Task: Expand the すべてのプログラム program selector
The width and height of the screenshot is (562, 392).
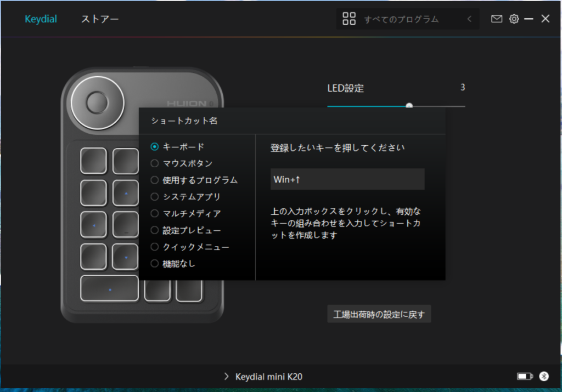Action: coord(401,19)
